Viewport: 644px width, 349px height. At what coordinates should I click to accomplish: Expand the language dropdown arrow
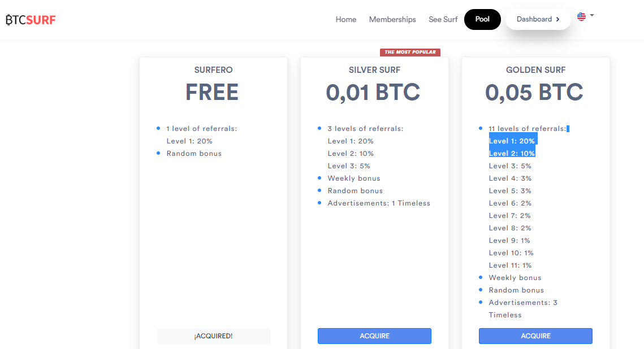click(592, 15)
